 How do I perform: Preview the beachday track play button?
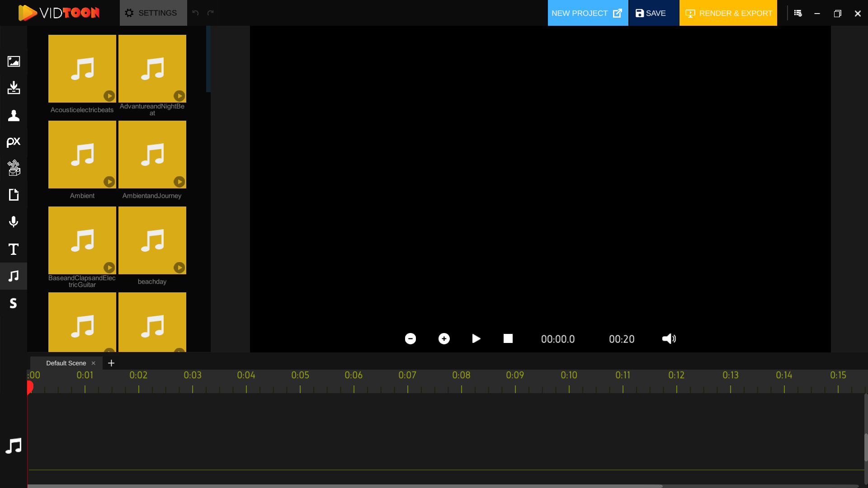179,267
